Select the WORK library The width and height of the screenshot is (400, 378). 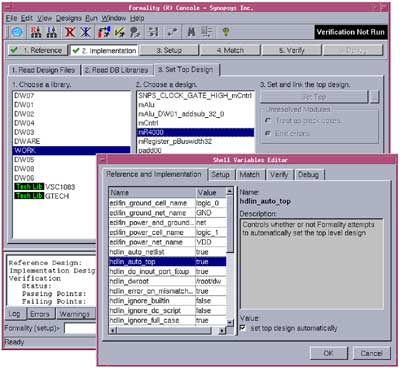(x=71, y=150)
